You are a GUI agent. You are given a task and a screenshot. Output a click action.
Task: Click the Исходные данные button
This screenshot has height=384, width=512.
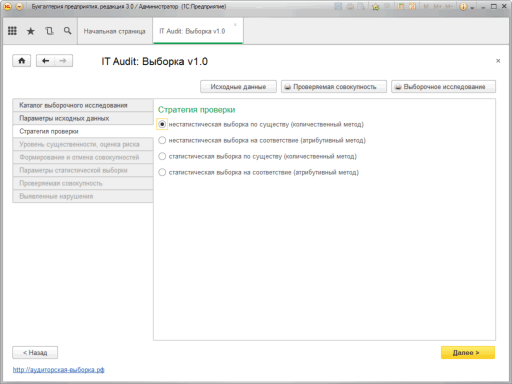tap(238, 87)
